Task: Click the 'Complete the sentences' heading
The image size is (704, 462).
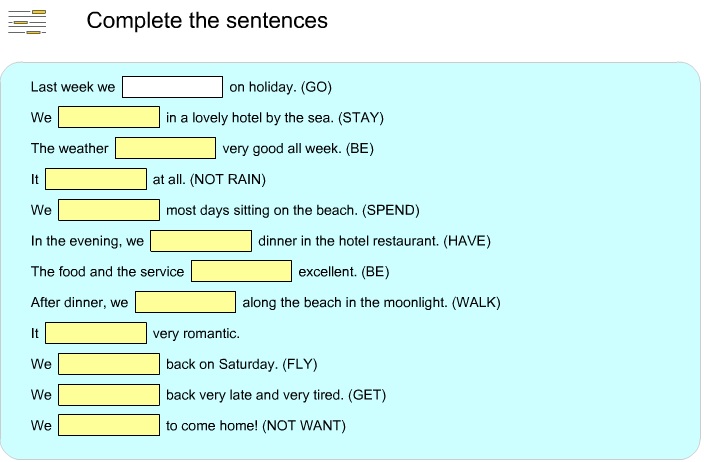Action: pyautogui.click(x=207, y=20)
